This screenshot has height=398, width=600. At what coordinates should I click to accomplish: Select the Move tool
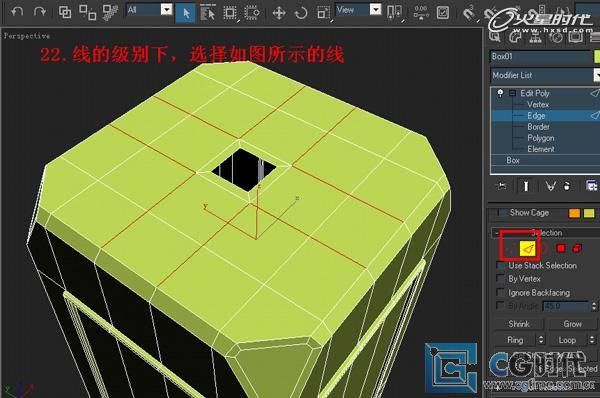[x=279, y=13]
